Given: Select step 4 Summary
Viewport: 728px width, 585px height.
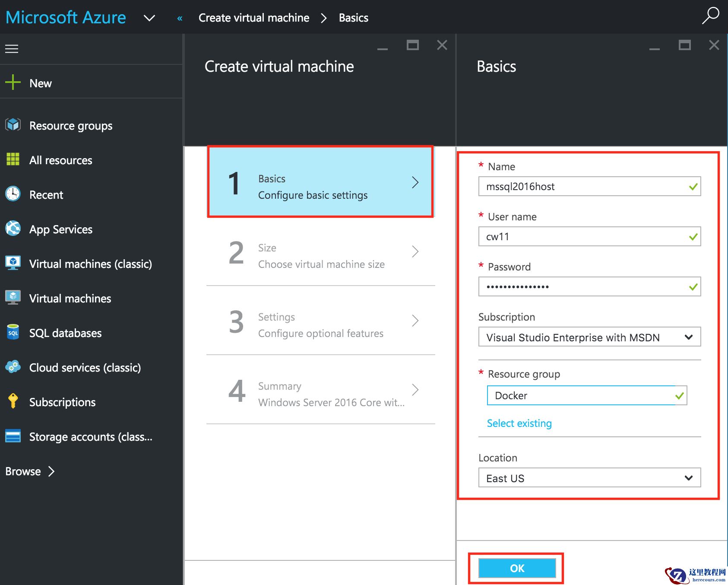Looking at the screenshot, I should click(x=320, y=390).
